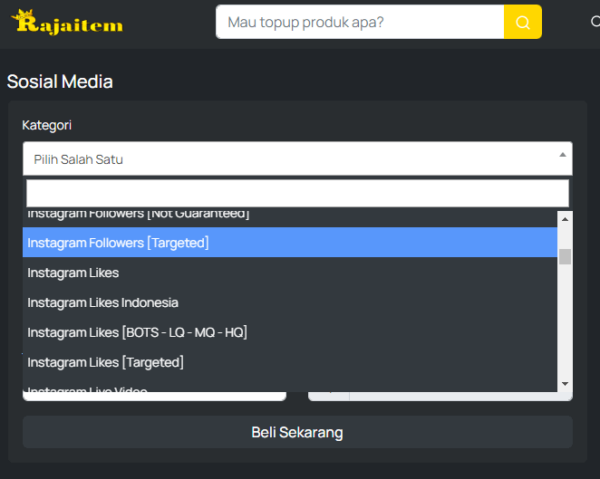This screenshot has width=600, height=479.
Task: Click the Rajaitem logo
Action: pos(67,22)
